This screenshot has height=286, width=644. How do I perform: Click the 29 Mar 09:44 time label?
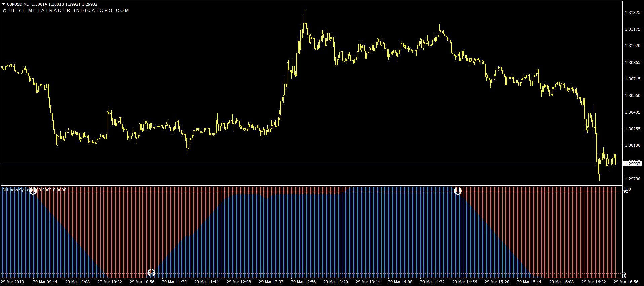pos(45,282)
